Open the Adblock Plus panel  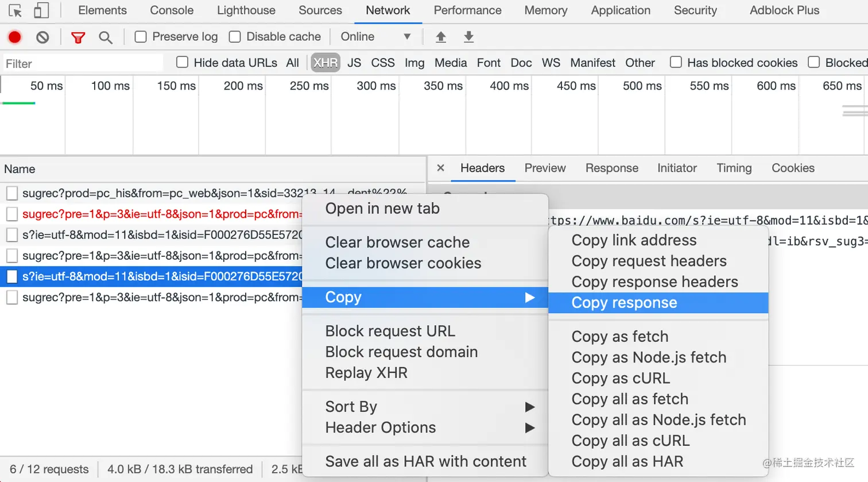coord(785,10)
